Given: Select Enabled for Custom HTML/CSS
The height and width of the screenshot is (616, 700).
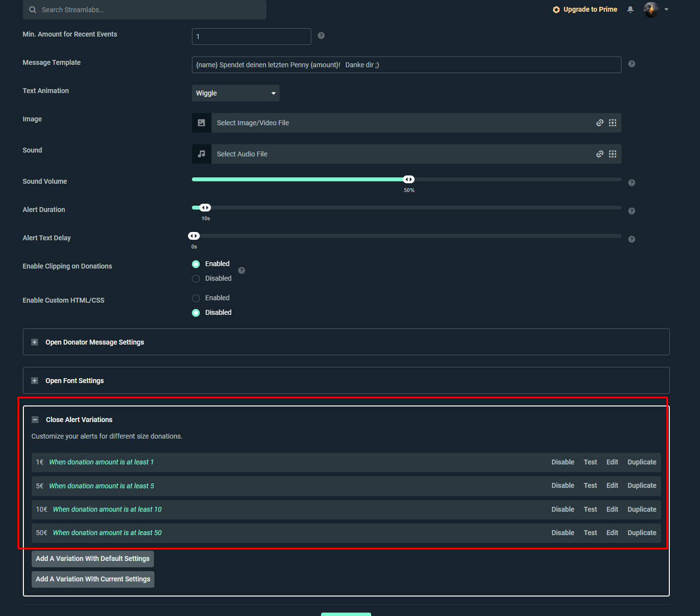Looking at the screenshot, I should coord(196,298).
